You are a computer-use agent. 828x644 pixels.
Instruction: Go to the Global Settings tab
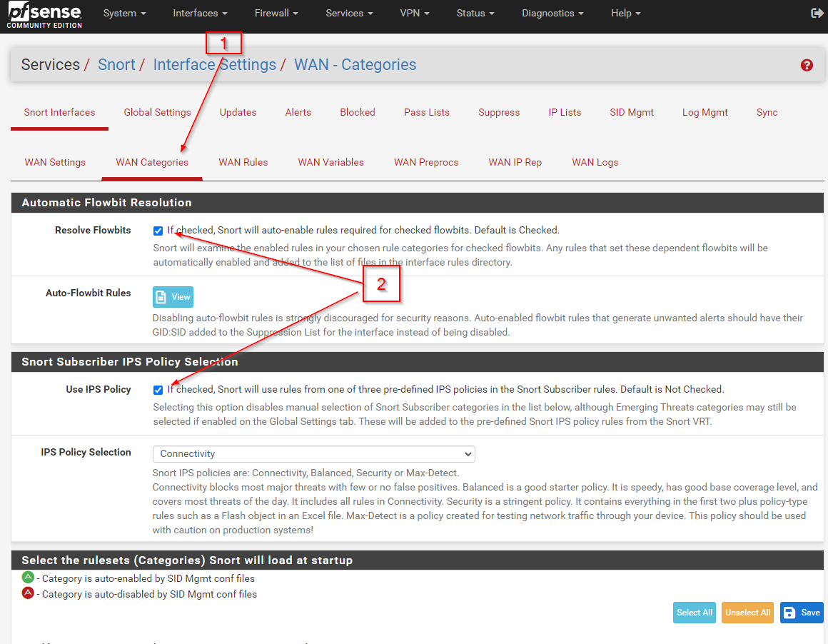(157, 112)
